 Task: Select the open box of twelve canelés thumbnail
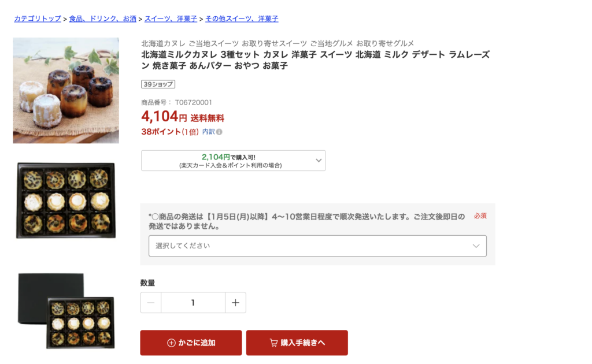click(66, 200)
